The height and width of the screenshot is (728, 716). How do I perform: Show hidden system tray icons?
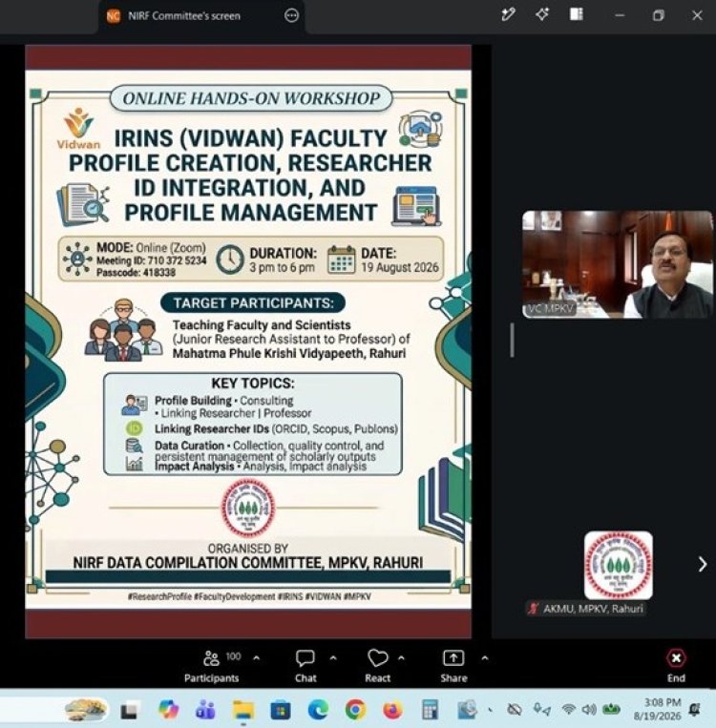tap(491, 710)
